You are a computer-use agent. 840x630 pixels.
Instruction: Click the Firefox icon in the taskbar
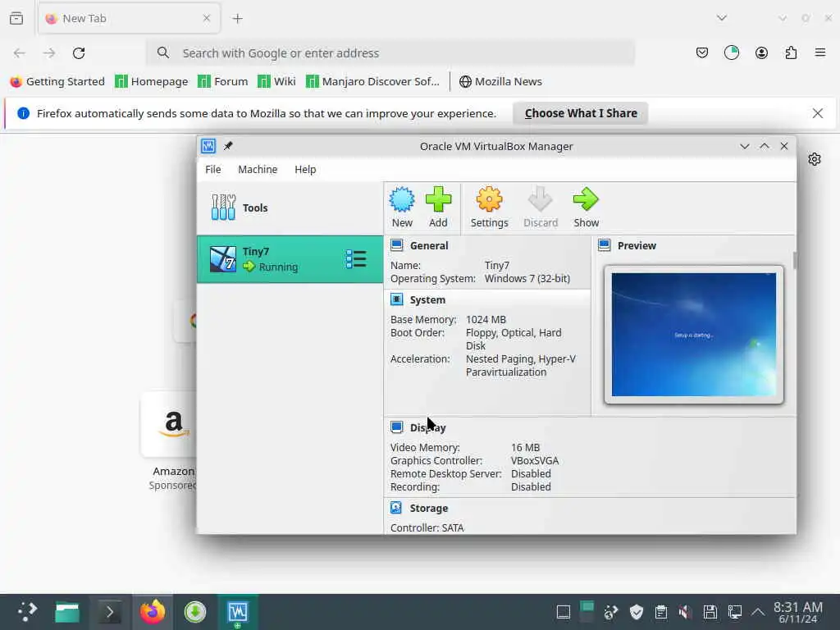coord(153,611)
